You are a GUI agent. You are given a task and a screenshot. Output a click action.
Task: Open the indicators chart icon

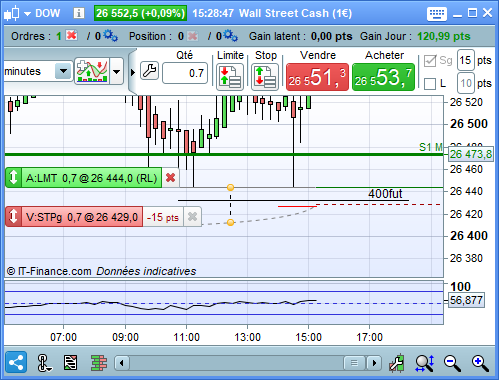pos(92,71)
